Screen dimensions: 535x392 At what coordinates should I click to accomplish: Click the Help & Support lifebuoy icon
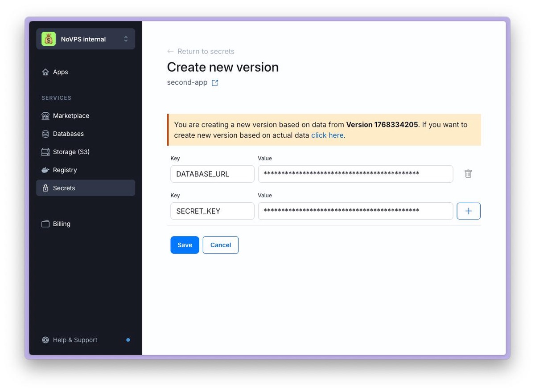point(45,340)
